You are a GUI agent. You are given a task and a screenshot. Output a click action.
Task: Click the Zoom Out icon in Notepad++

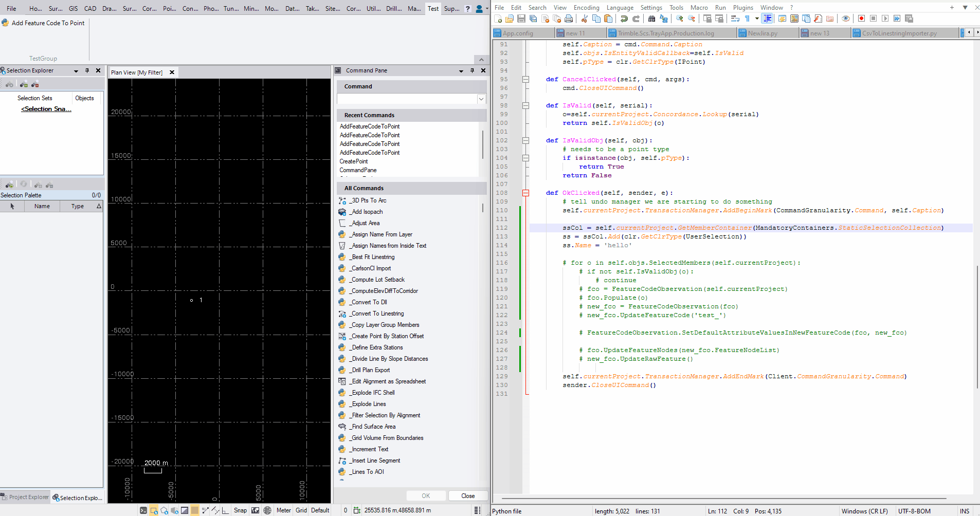point(692,19)
